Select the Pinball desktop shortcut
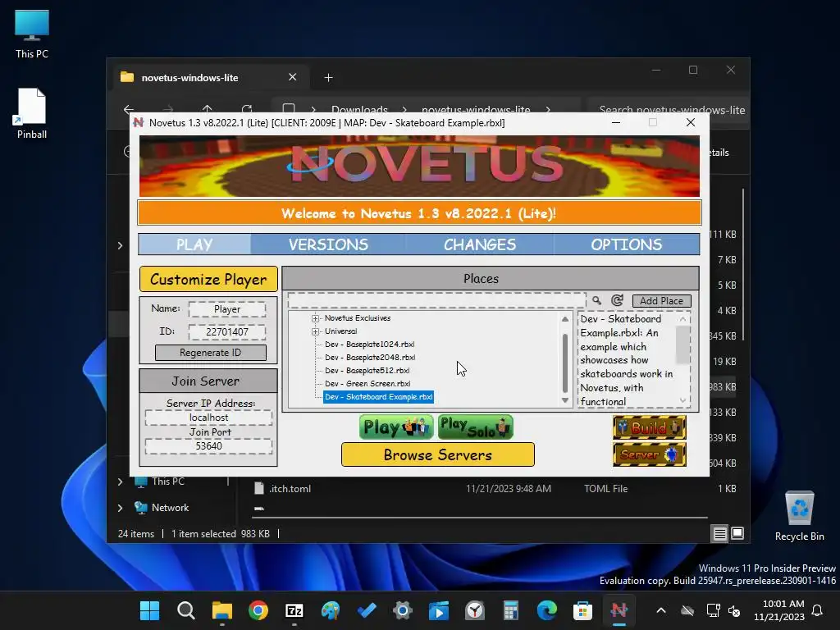 tap(32, 113)
